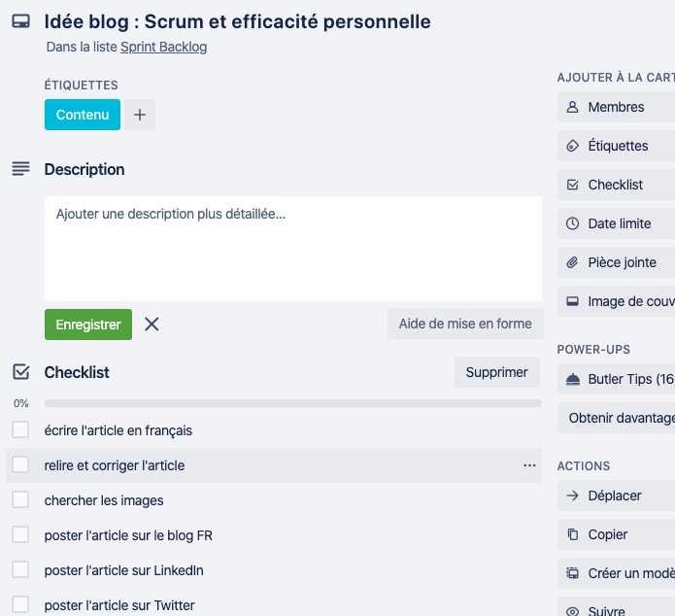Click the blue Contenu label
Screen dimensions: 675x616
pyautogui.click(x=83, y=115)
